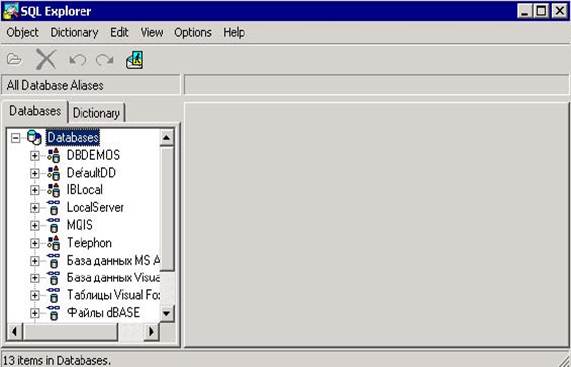The height and width of the screenshot is (367, 571).
Task: Click the tree horizontal scrollbar thumb
Action: pyautogui.click(x=70, y=331)
